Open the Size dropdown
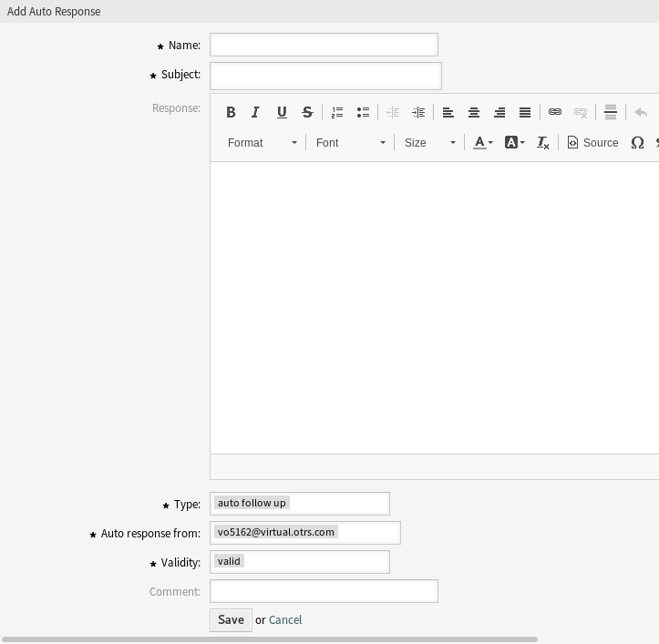Screen dimensions: 659x644 429,143
